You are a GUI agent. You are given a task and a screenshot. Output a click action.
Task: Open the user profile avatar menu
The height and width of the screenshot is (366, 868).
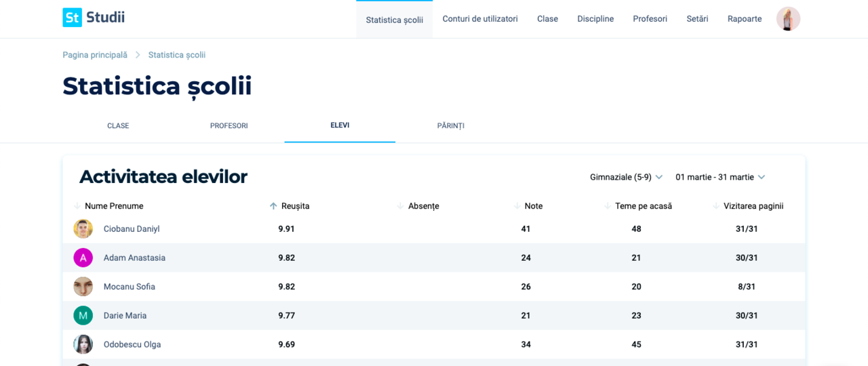(x=788, y=19)
